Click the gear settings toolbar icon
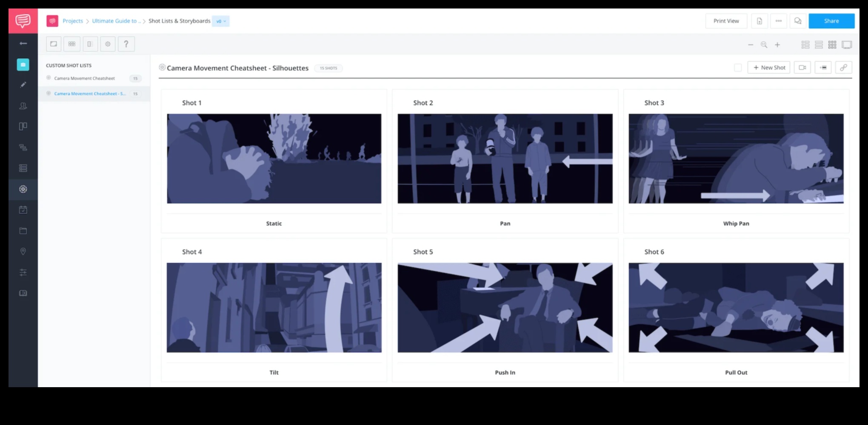Image resolution: width=868 pixels, height=425 pixels. 108,44
